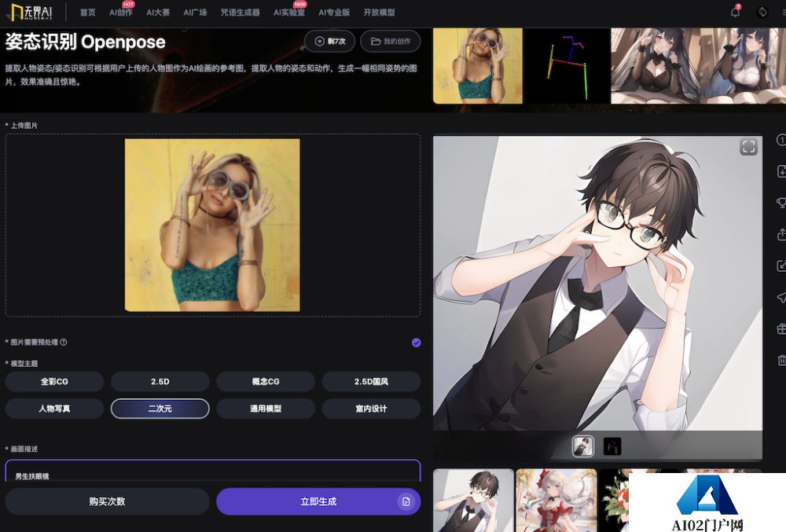Open the AI创作 menu
Screen dimensions: 786x532
click(x=120, y=13)
